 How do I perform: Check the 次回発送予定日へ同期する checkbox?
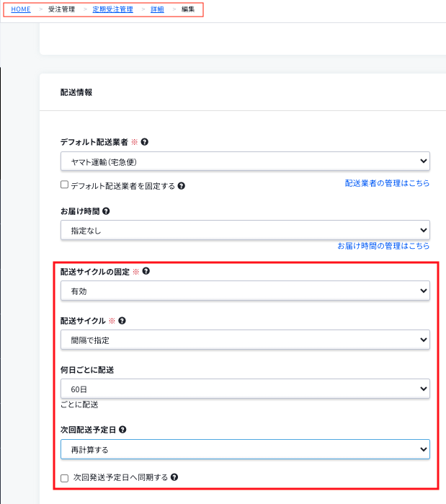[x=65, y=478]
